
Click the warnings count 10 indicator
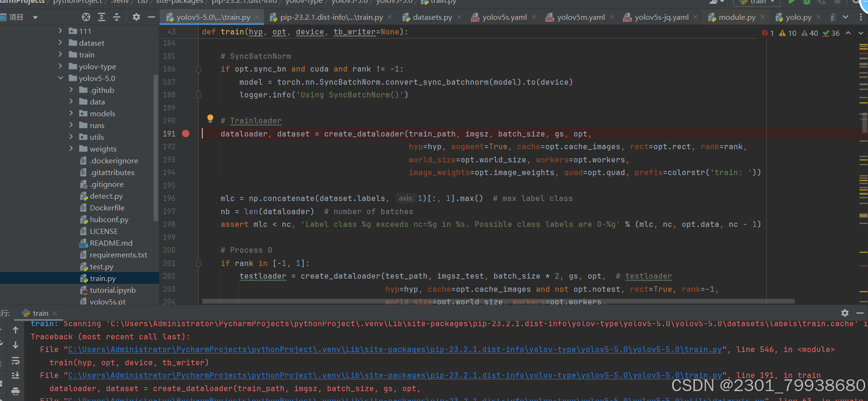click(788, 33)
